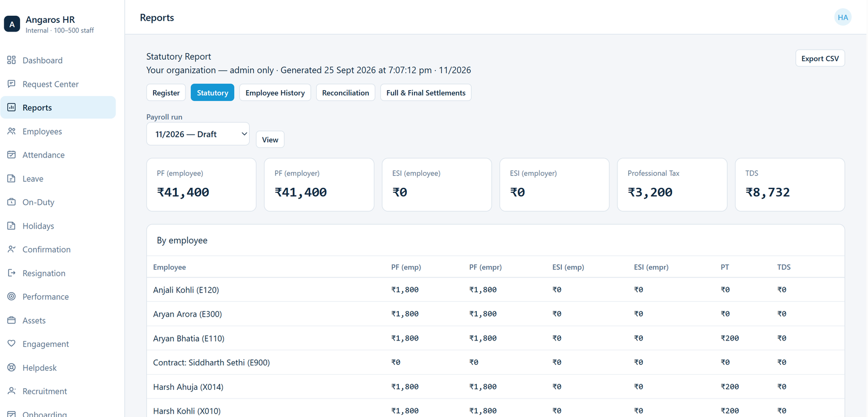
Task: Go to Performance in sidebar
Action: tap(58, 296)
